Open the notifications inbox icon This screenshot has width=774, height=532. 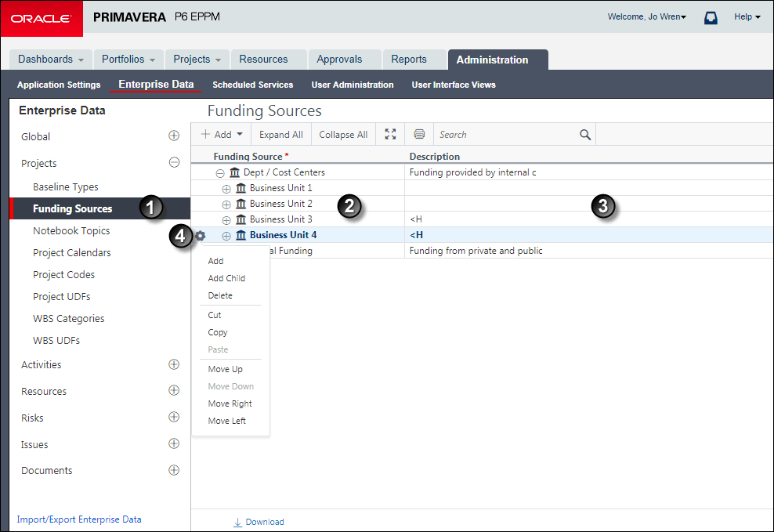(x=711, y=18)
